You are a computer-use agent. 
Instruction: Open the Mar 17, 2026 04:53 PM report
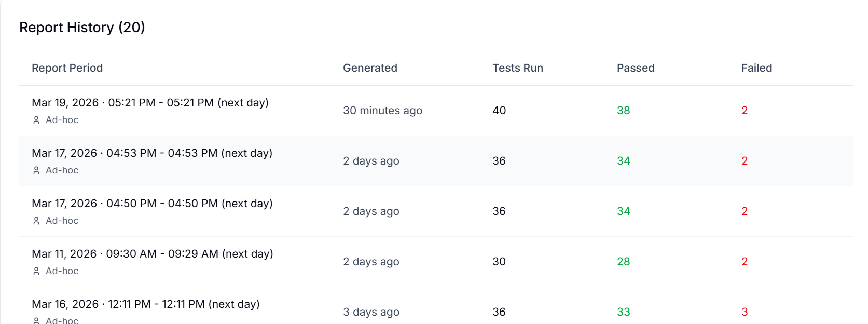coord(151,153)
